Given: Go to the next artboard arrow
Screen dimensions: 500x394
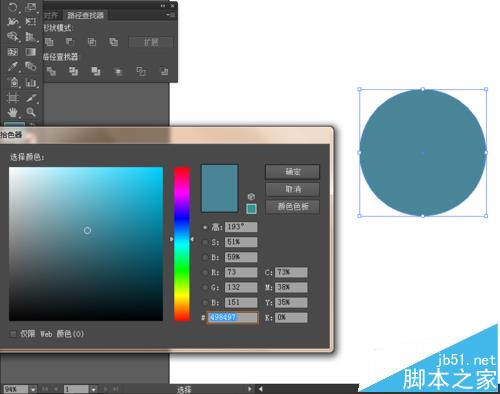Looking at the screenshot, I should pos(106,389).
